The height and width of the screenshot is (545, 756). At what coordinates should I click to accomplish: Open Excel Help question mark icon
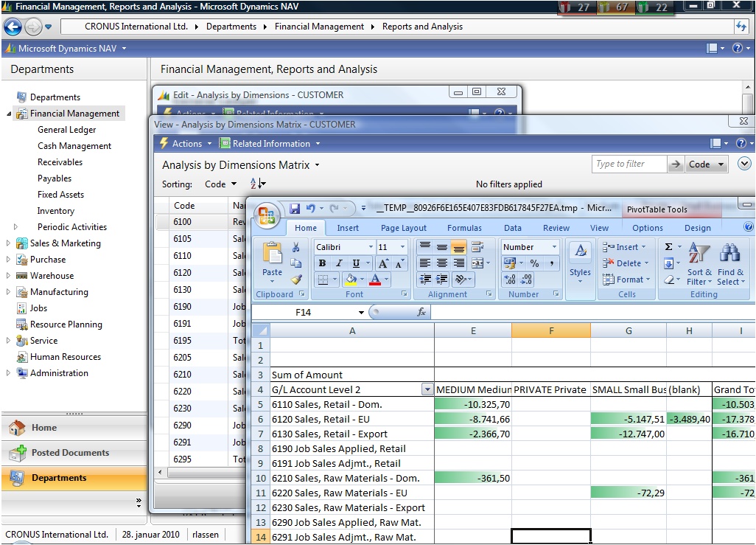[749, 227]
